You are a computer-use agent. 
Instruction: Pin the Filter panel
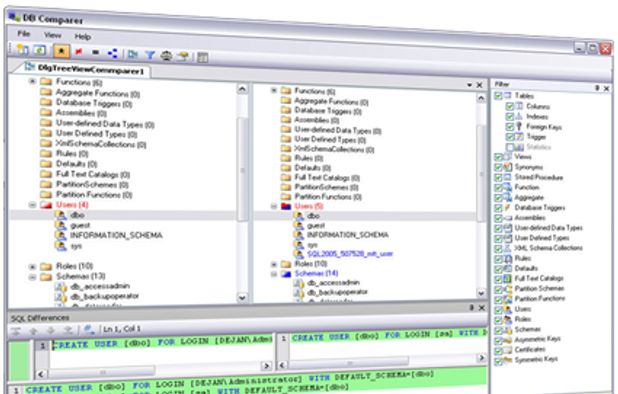click(598, 88)
